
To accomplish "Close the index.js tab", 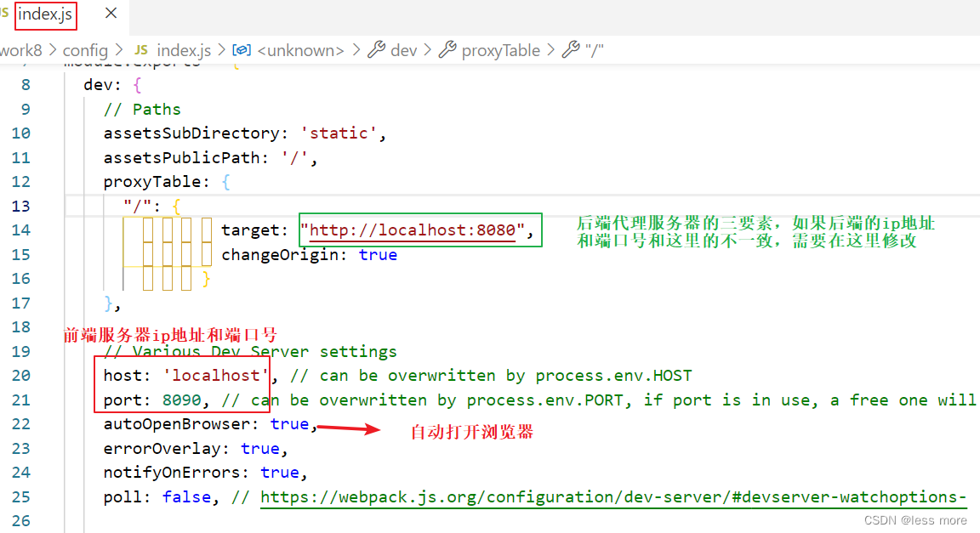I will click(x=111, y=13).
